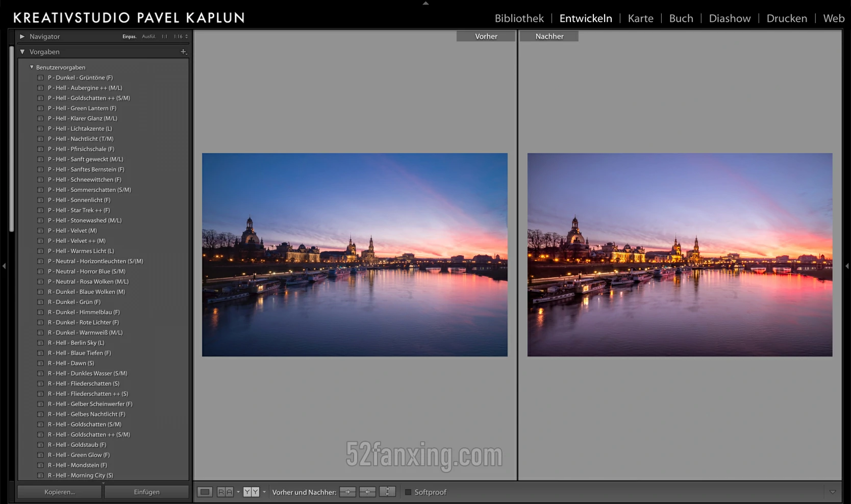
Task: Click the preset icon beside R - Hell - Goldstaub (F)
Action: tap(40, 445)
